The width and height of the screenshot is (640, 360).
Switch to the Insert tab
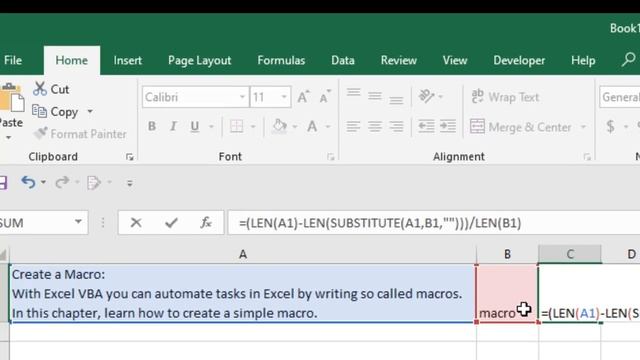coord(128,60)
